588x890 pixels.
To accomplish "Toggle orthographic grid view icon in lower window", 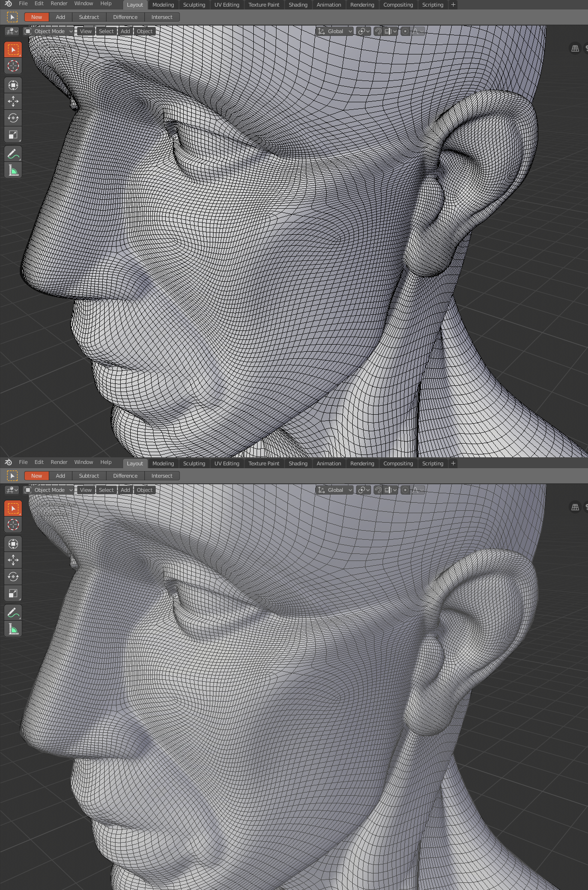I will point(575,507).
